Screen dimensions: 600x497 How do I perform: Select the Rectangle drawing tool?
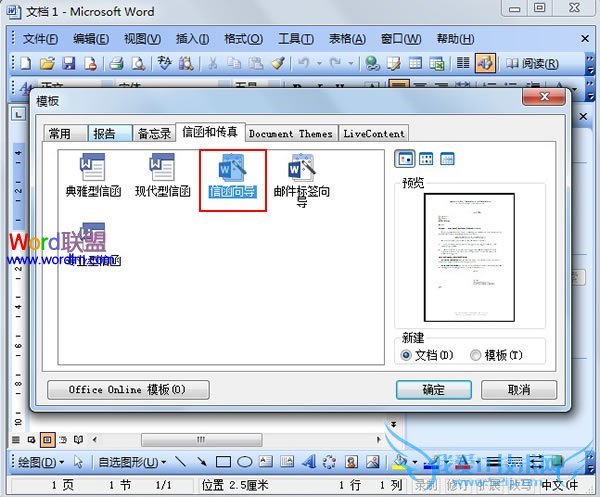[x=223, y=462]
